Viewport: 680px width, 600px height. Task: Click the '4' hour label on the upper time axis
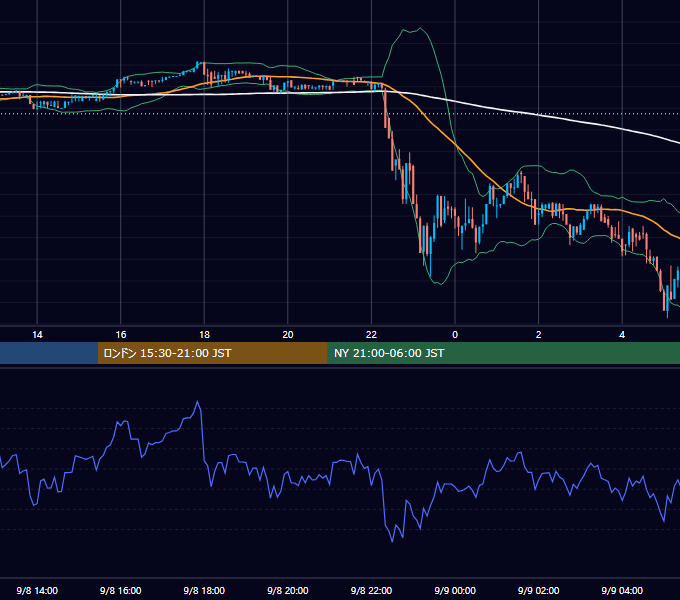[x=622, y=335]
